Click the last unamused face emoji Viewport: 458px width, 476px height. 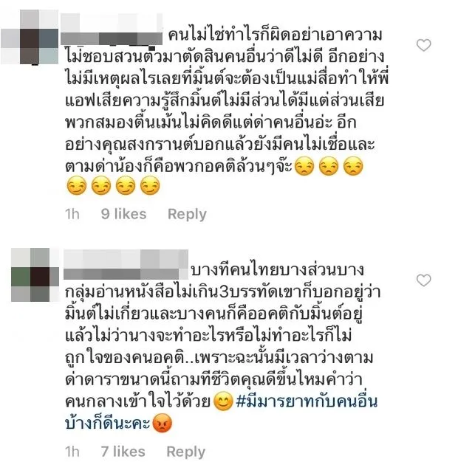(353, 166)
